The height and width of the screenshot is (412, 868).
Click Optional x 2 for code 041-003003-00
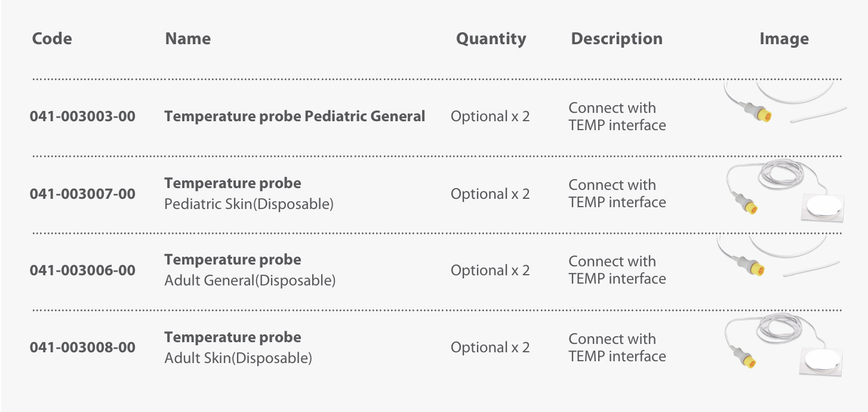point(490,116)
